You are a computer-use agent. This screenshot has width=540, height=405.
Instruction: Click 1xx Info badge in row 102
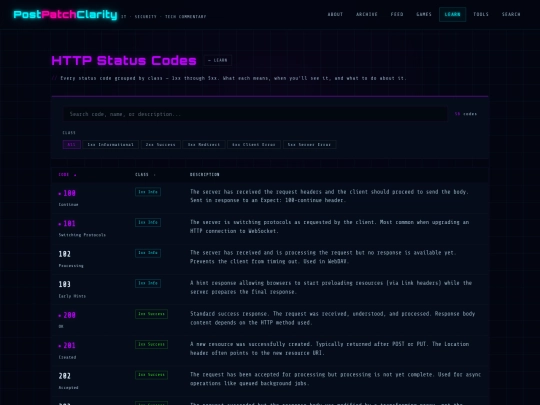point(148,253)
